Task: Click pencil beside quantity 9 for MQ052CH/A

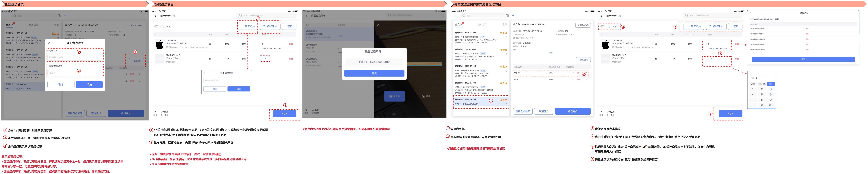Action: pos(341,36)
